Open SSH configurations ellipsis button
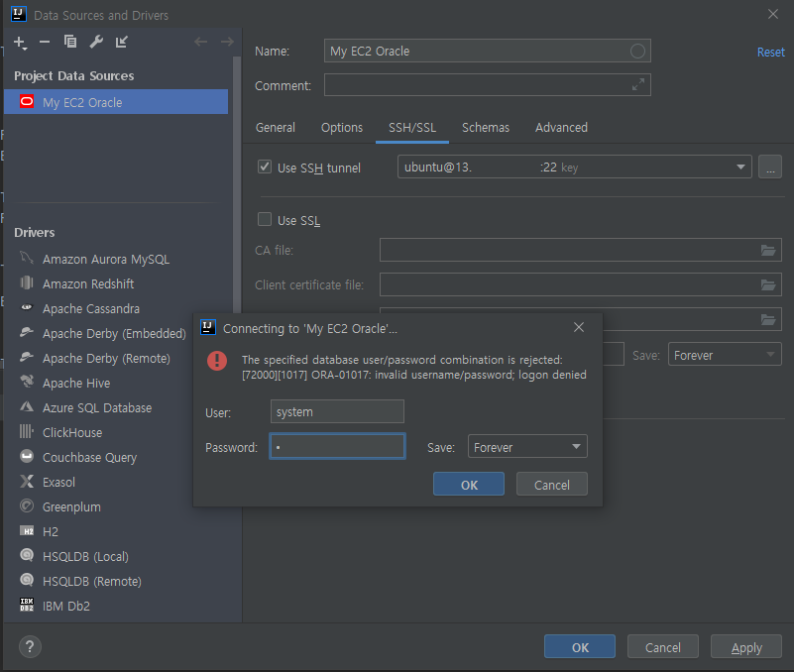The height and width of the screenshot is (672, 794). (769, 168)
